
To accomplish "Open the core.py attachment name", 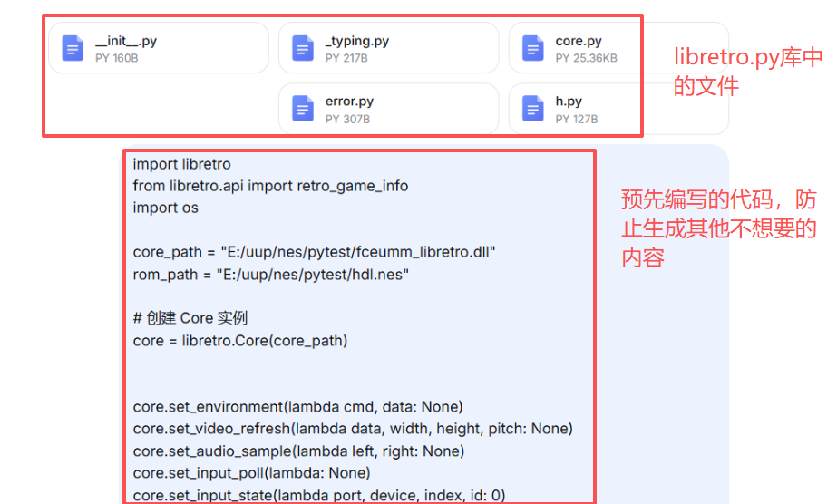I will point(579,41).
